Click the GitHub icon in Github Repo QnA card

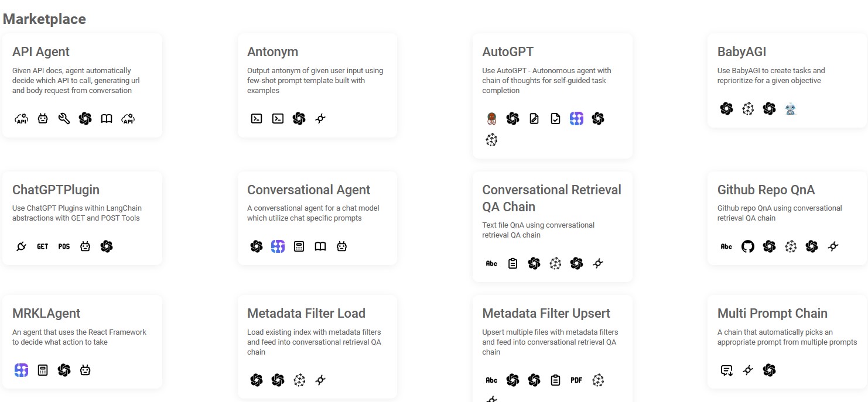pos(748,246)
